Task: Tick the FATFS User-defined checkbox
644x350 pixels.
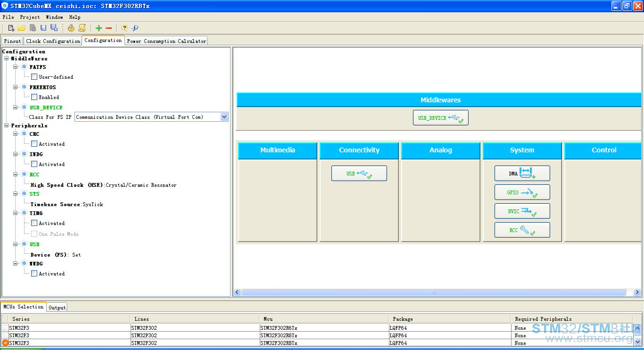Action: (34, 76)
